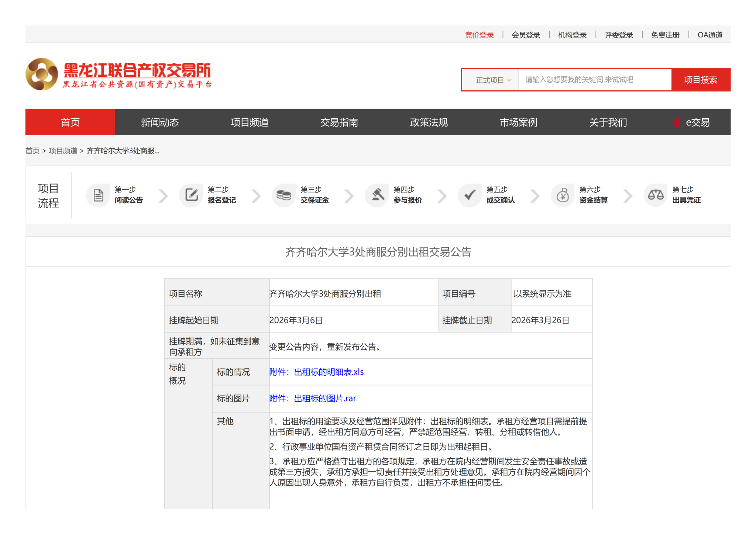Click the keyword search input field
The height and width of the screenshot is (534, 756).
click(x=594, y=80)
